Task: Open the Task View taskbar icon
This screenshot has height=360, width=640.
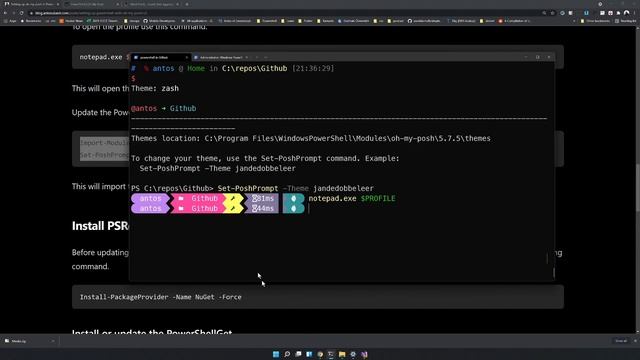Action: (x=298, y=354)
